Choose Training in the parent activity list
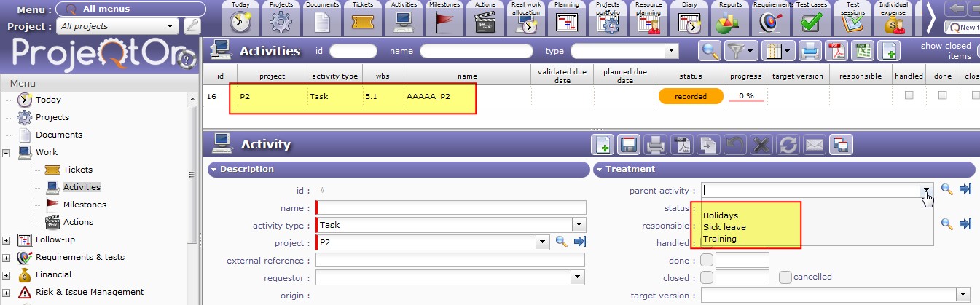This screenshot has height=305, width=980. coord(719,239)
